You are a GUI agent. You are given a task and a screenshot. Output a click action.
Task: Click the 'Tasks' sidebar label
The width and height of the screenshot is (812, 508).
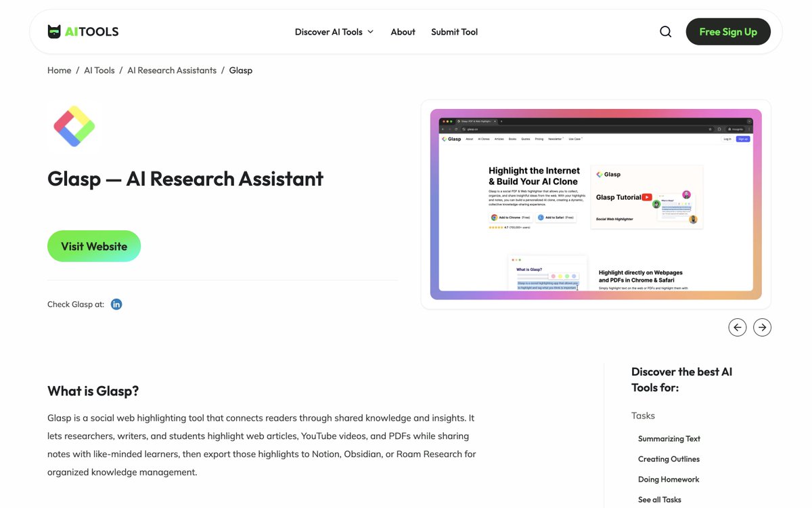[x=643, y=416]
